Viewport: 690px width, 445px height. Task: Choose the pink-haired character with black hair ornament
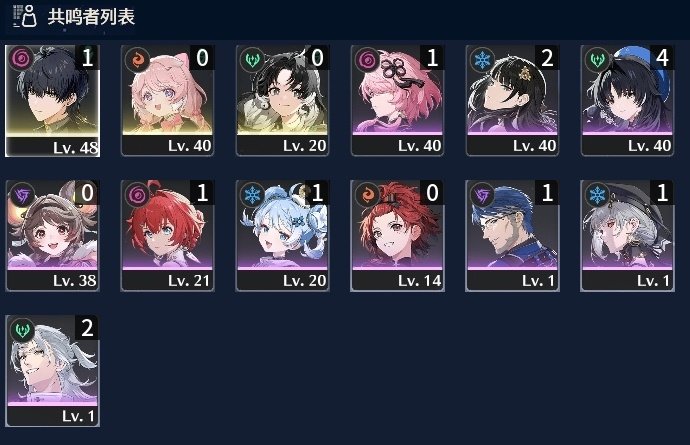[397, 101]
